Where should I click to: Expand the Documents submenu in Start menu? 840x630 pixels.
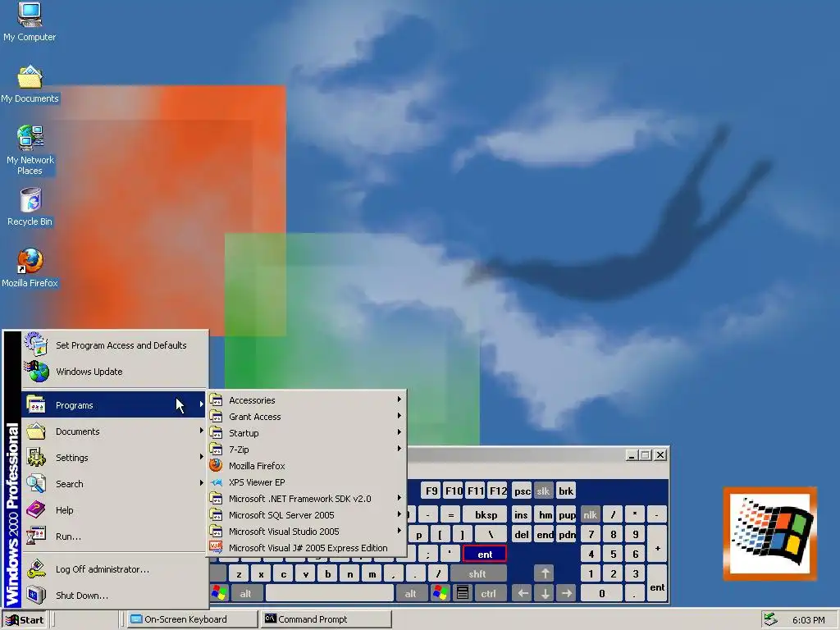click(x=114, y=431)
